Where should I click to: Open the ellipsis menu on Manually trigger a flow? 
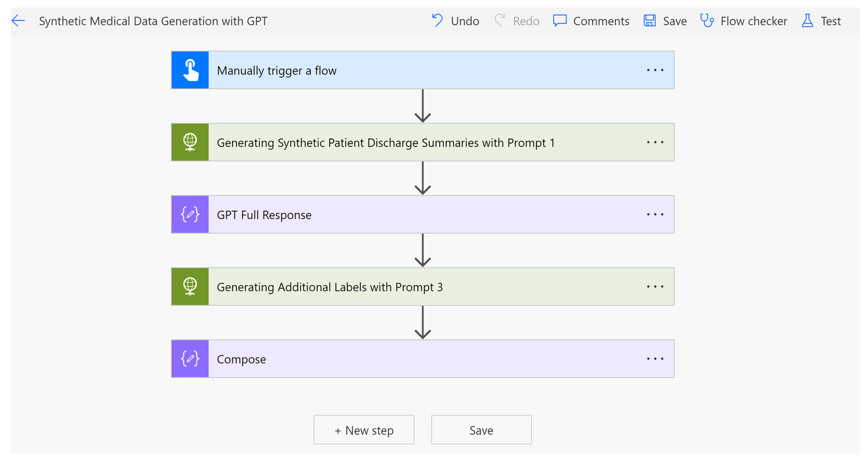click(x=655, y=70)
